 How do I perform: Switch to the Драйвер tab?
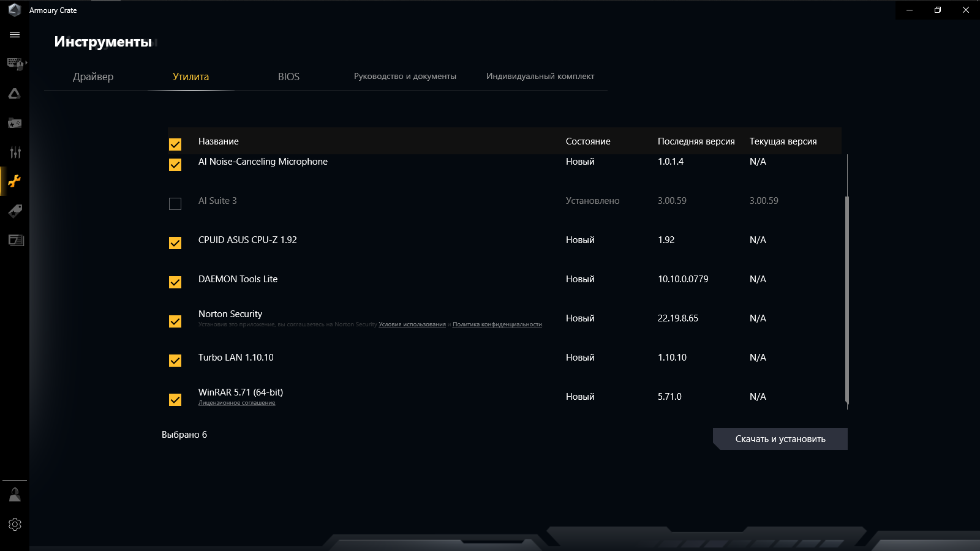[x=93, y=77]
